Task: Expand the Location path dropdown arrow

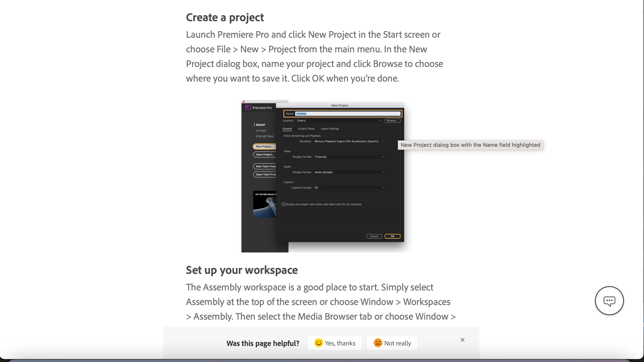Action: click(x=380, y=121)
